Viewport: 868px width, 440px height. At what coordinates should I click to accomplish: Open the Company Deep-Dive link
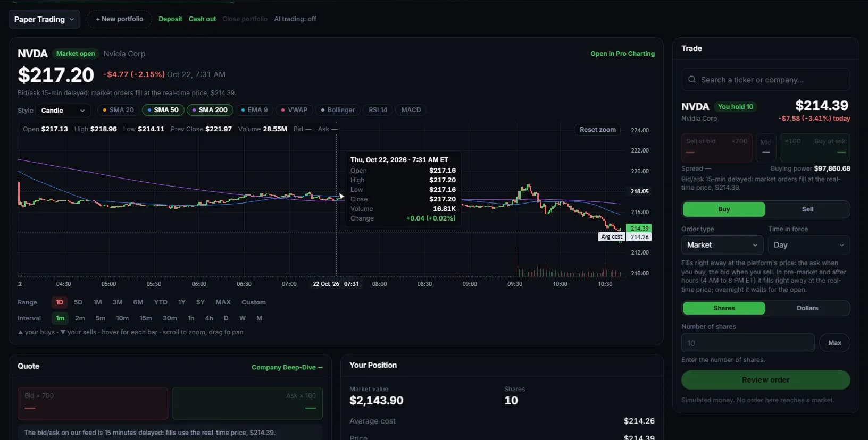coord(287,367)
